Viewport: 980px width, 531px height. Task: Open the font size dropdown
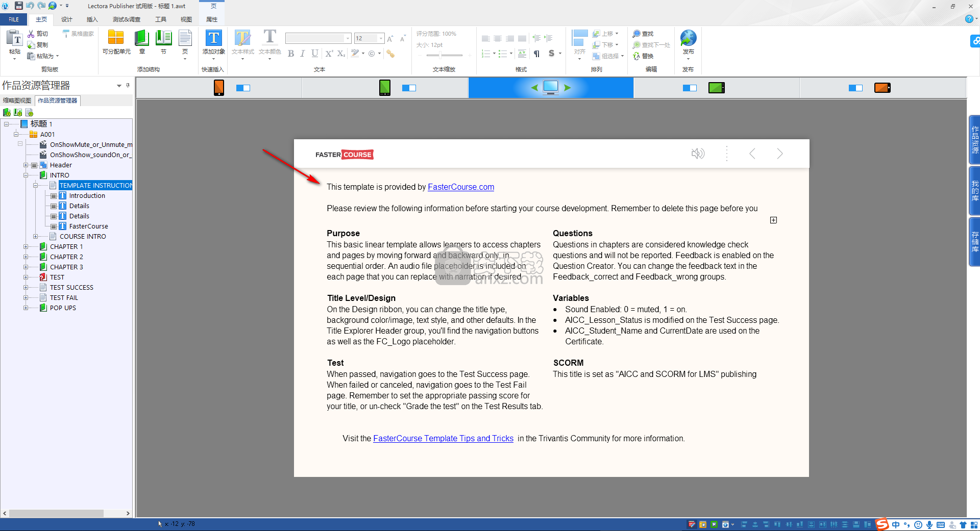pos(381,38)
